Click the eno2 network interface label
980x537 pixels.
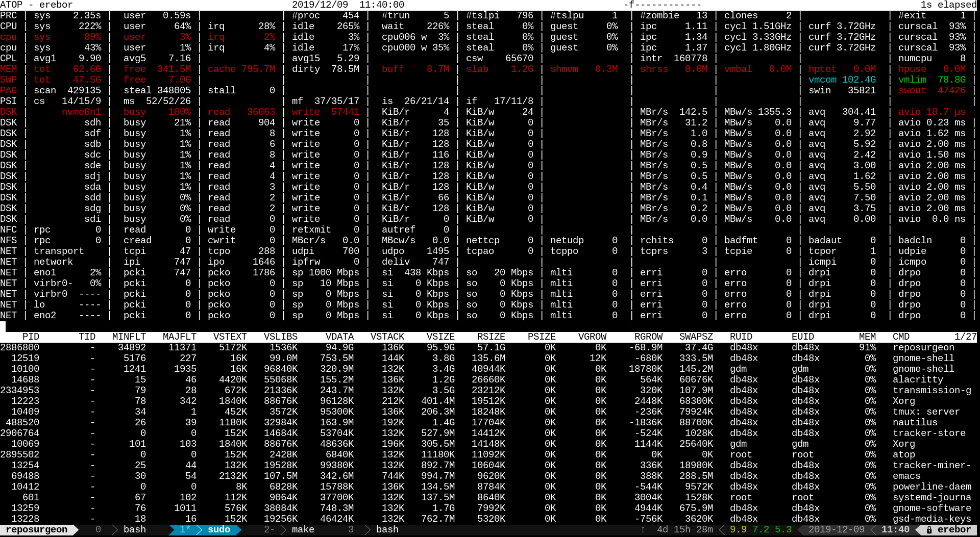click(x=45, y=316)
